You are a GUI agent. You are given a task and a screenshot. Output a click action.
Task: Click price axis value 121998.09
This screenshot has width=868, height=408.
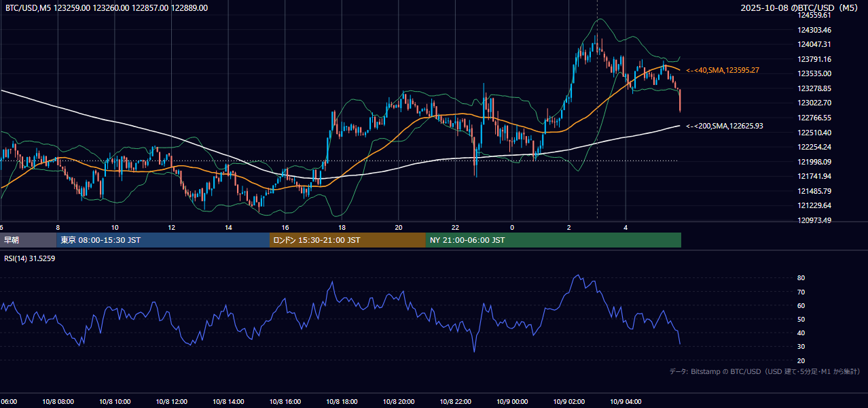click(814, 162)
